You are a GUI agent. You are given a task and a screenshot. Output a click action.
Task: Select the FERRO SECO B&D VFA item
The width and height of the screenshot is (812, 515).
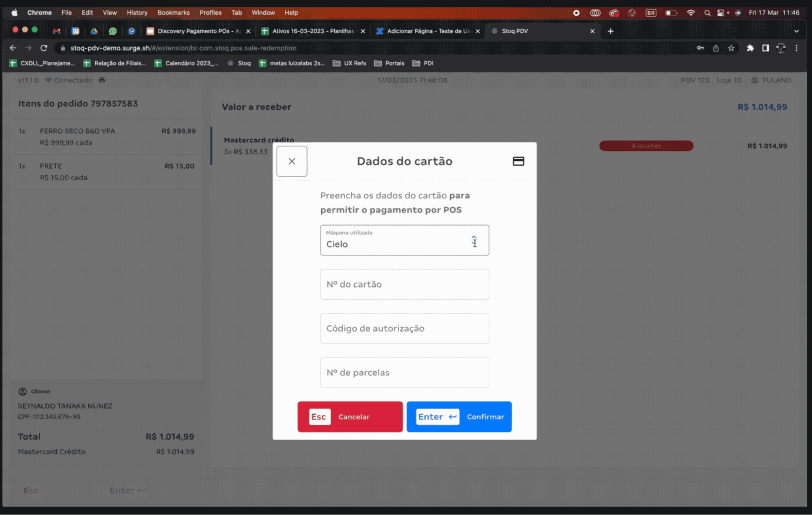pyautogui.click(x=106, y=136)
